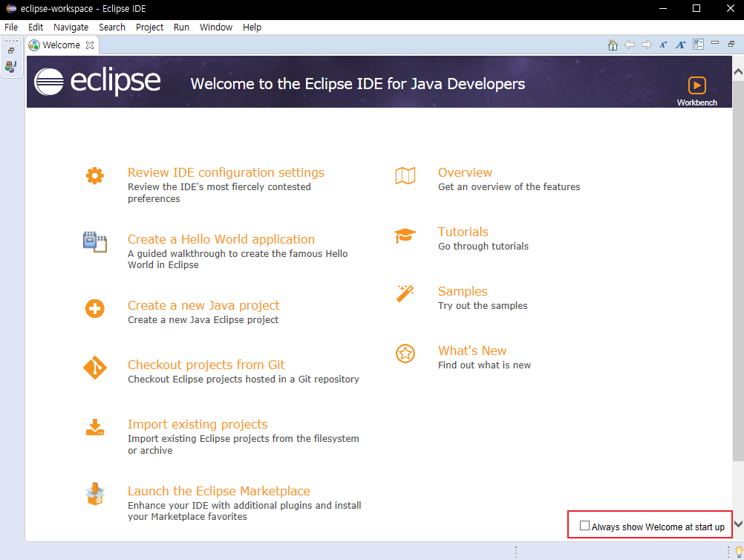Click "Try out the samples" text
Viewport: 744px width, 560px height.
(x=483, y=306)
